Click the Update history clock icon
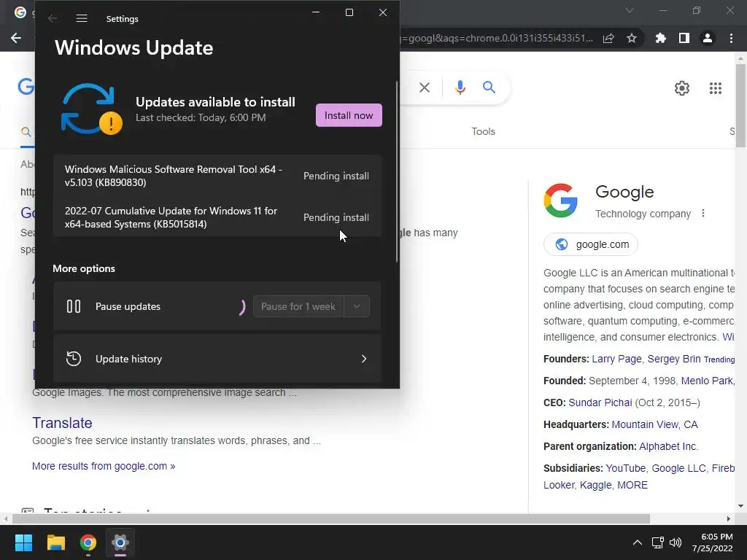 pyautogui.click(x=74, y=359)
